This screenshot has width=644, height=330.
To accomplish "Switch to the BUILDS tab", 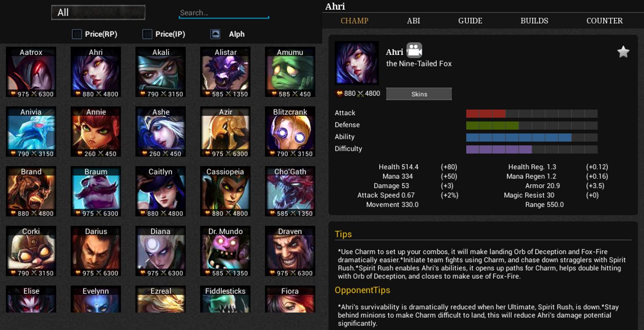I will (x=534, y=21).
